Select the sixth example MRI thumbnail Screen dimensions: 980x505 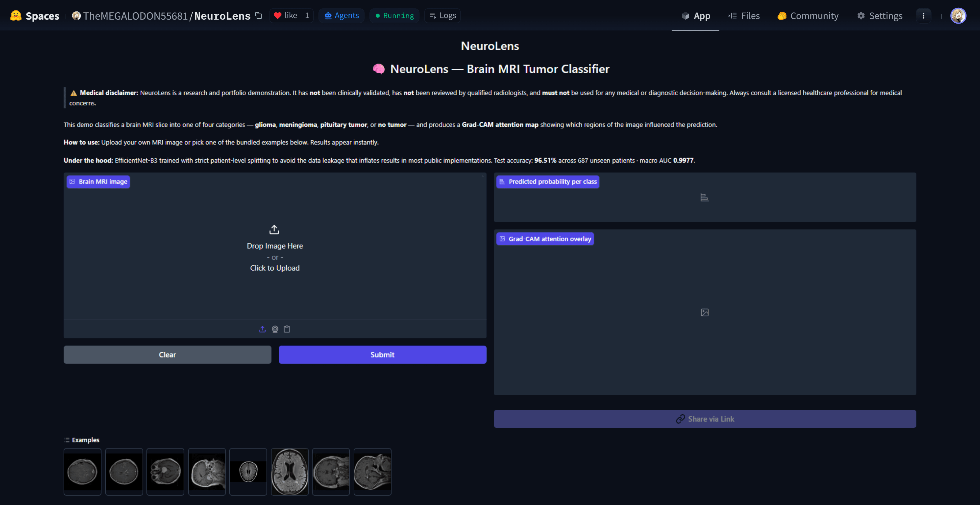click(x=290, y=472)
